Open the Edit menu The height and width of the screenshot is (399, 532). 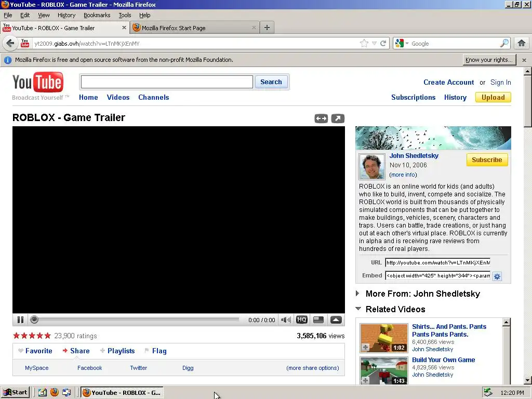click(25, 15)
